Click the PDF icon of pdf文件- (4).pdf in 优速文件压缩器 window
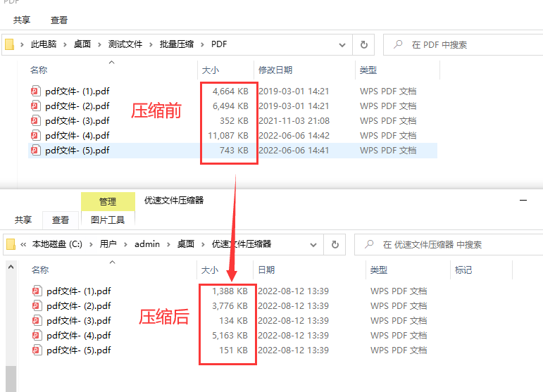The height and width of the screenshot is (392, 543). click(x=37, y=335)
